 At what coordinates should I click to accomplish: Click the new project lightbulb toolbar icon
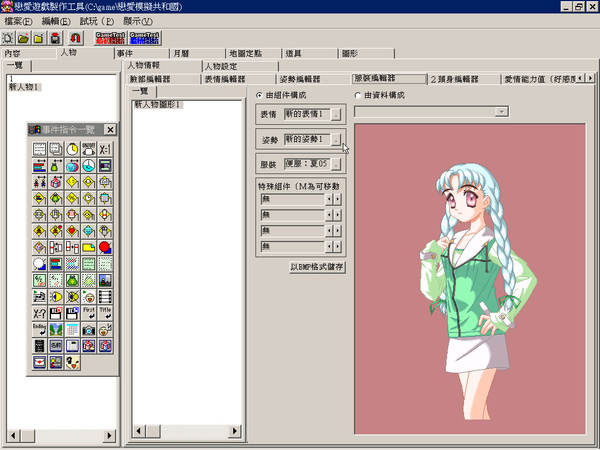pos(8,38)
